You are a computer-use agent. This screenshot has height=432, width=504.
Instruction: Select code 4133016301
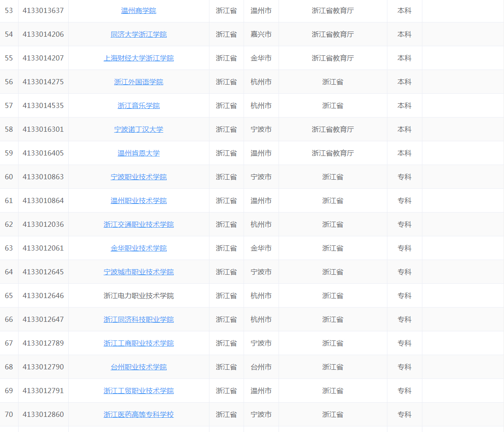[43, 130]
